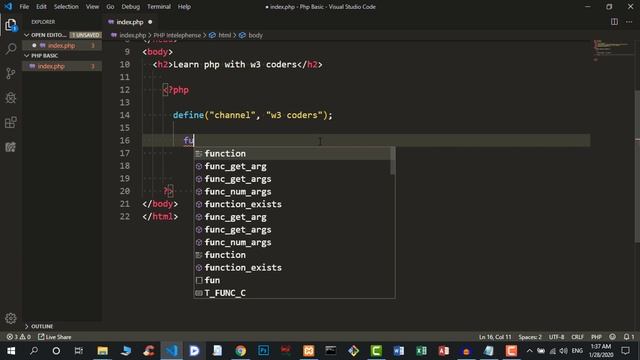Open the Help menu

tap(184, 7)
